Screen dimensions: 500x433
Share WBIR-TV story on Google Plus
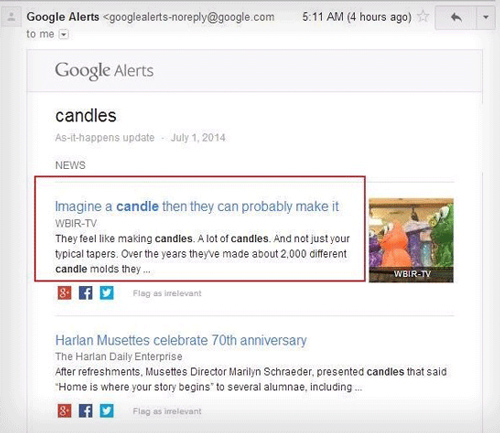click(x=64, y=293)
